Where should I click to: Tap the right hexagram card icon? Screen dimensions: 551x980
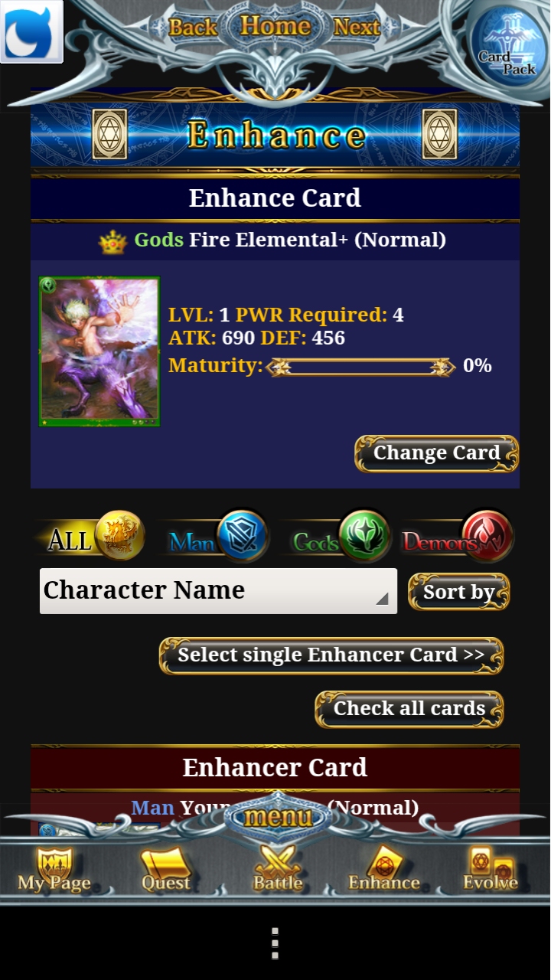(439, 135)
